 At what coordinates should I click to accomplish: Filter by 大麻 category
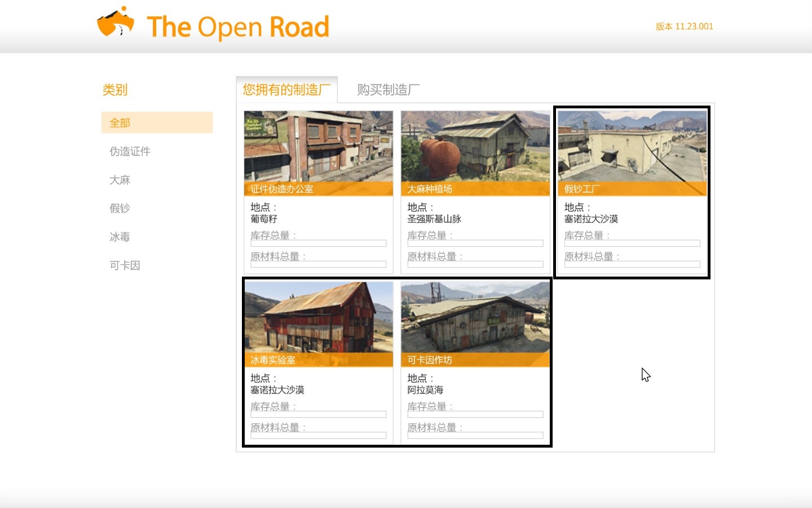tap(120, 180)
